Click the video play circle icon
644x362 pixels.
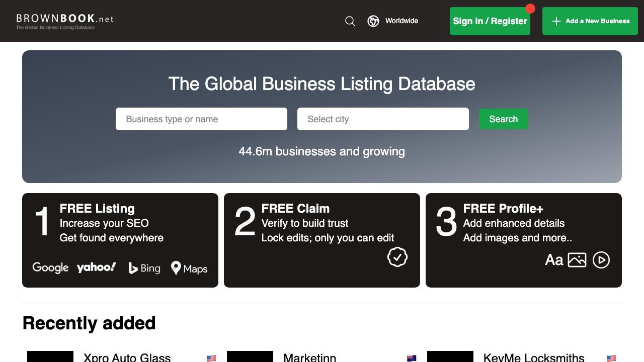(x=601, y=260)
